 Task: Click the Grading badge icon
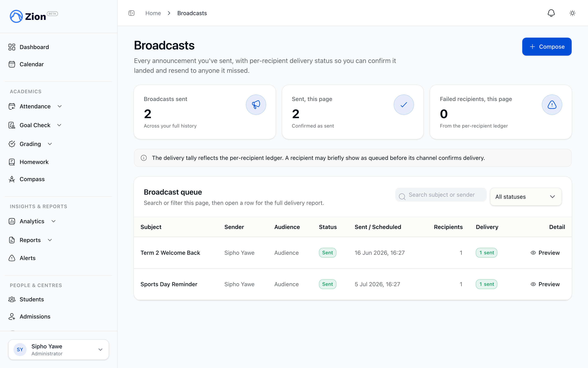pos(12,144)
